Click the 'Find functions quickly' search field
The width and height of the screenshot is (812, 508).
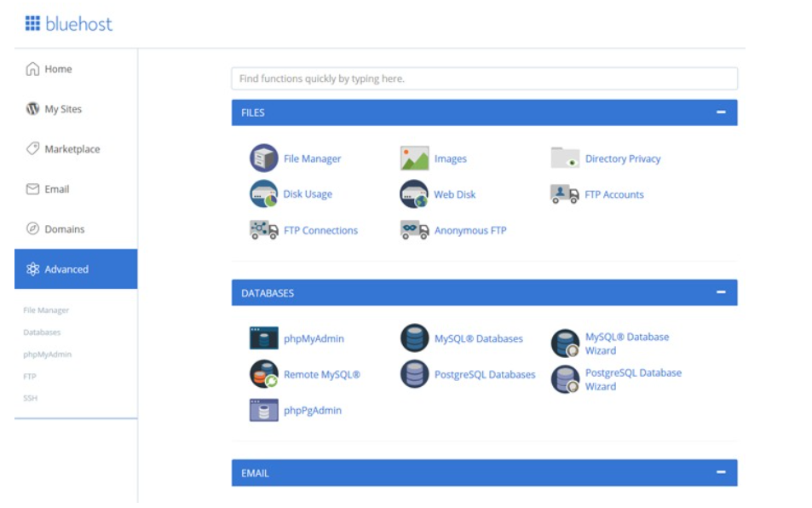pyautogui.click(x=484, y=78)
